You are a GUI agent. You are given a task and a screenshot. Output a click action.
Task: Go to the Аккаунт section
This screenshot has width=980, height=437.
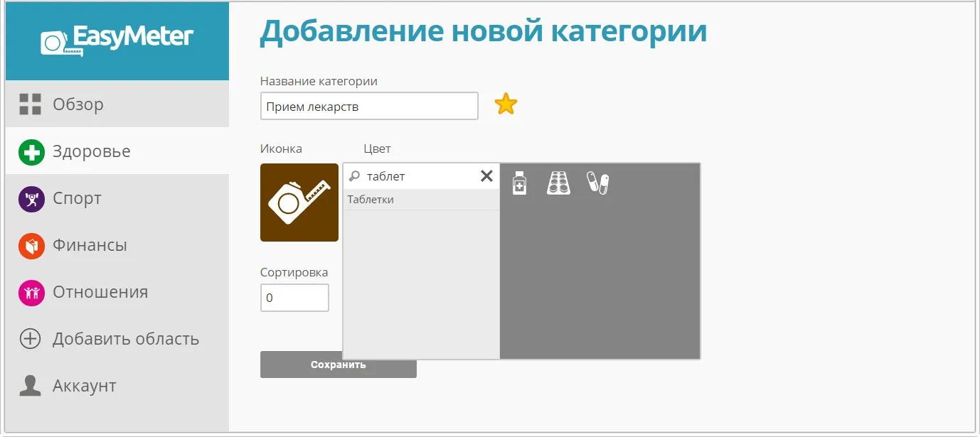coord(84,385)
